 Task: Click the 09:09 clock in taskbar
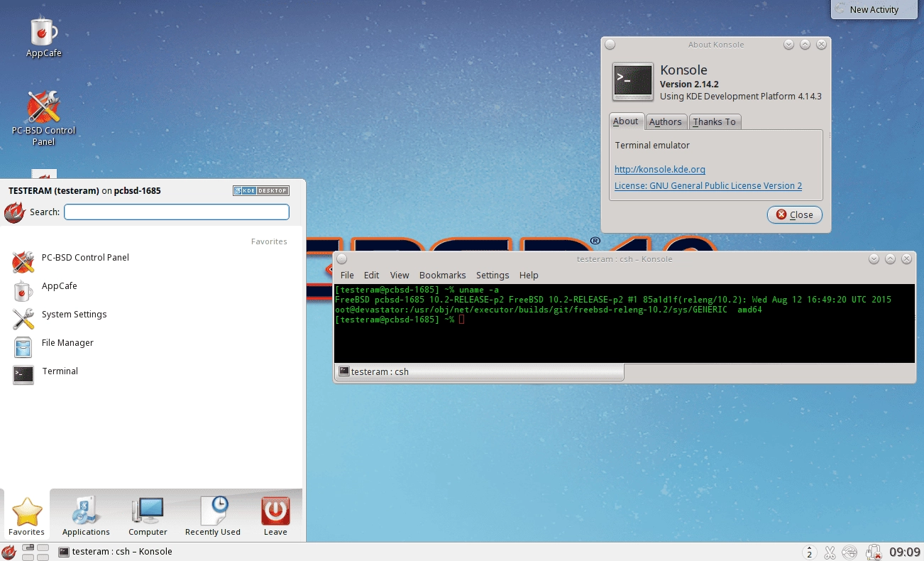(905, 552)
